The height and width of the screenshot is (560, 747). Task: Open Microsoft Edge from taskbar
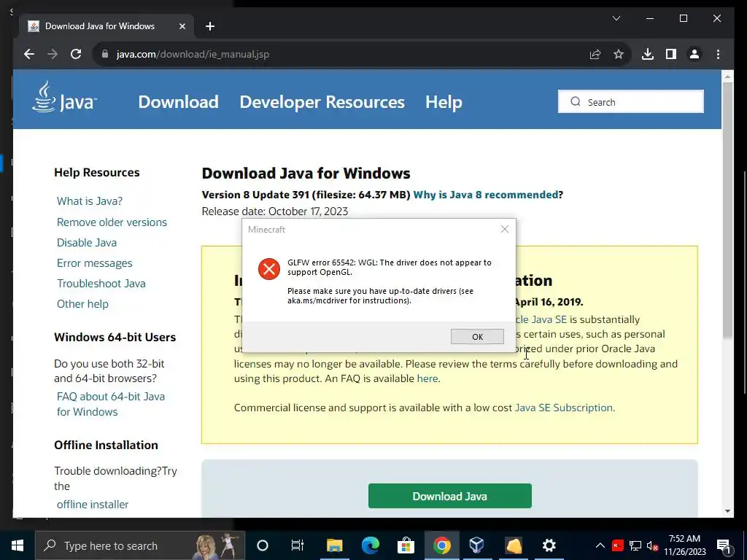pyautogui.click(x=370, y=545)
